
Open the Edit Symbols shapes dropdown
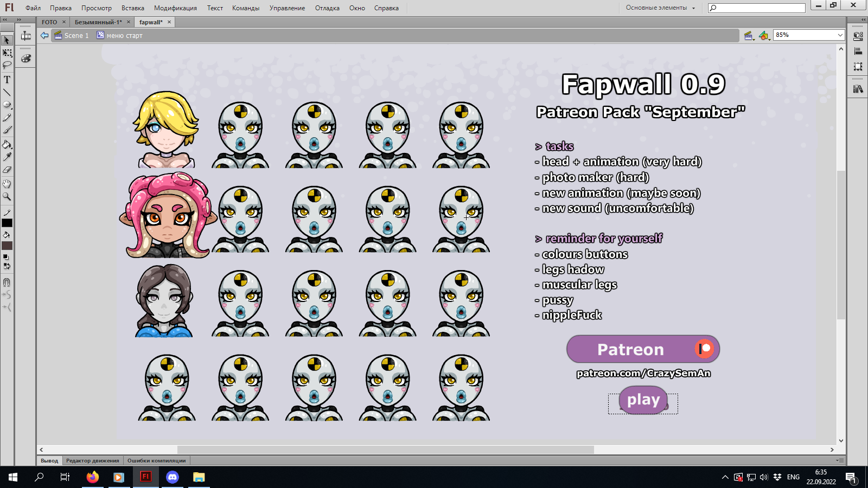pos(764,36)
